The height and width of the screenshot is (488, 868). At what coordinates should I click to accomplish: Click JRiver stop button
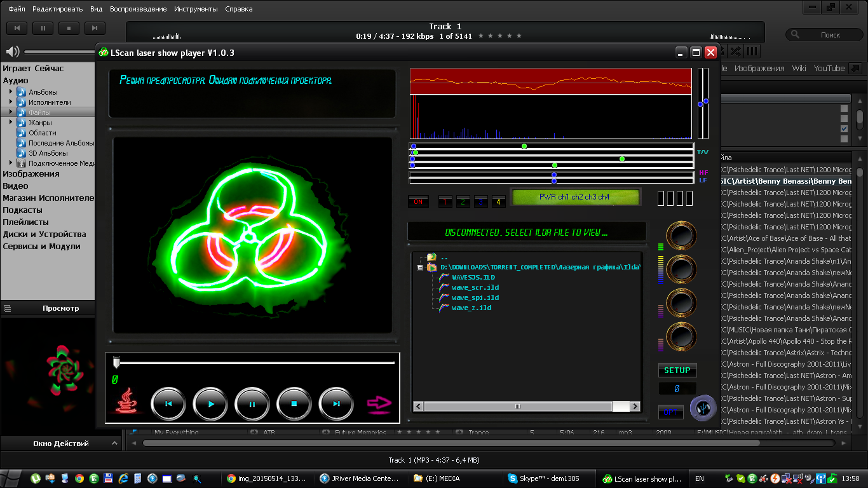coord(69,28)
